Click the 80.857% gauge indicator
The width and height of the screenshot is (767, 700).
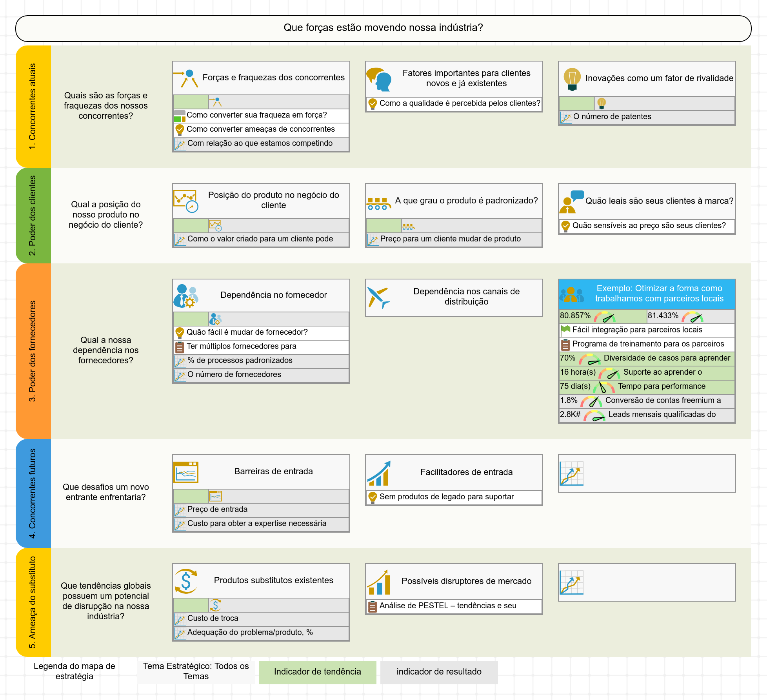[603, 316]
